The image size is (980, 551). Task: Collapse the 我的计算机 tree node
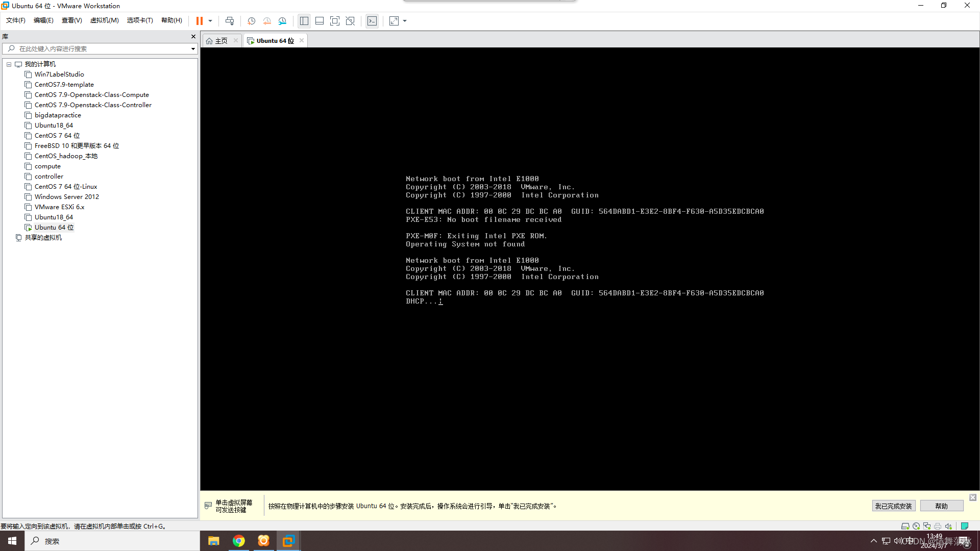tap(9, 64)
